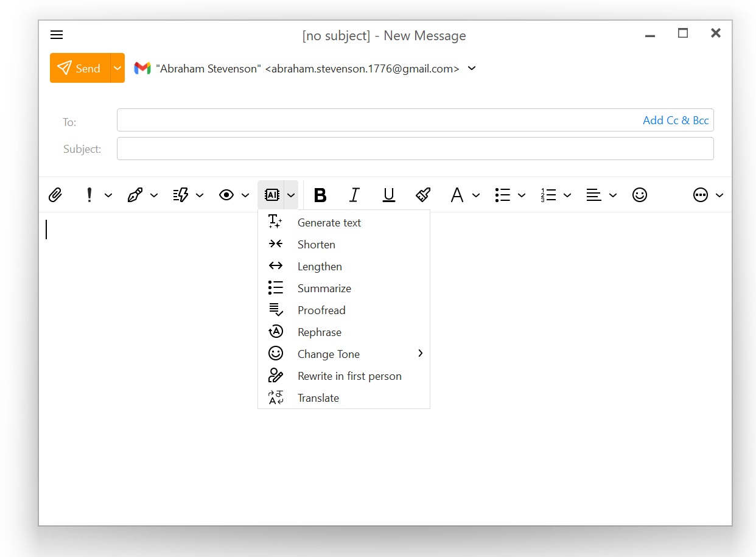756x557 pixels.
Task: Click the quick text lightning icon
Action: click(181, 195)
